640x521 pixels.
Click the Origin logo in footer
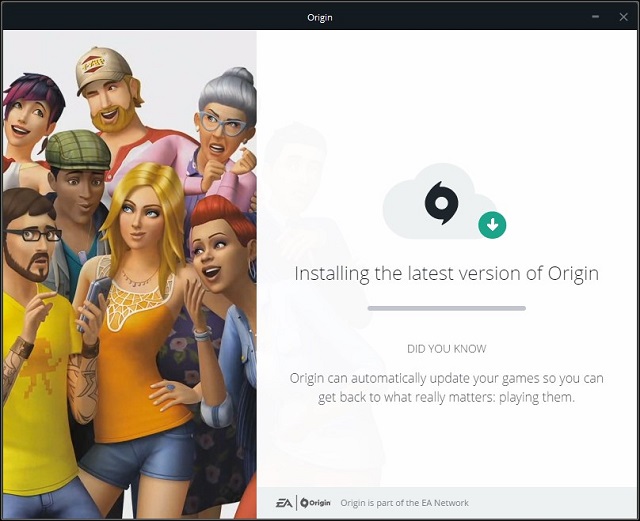click(315, 503)
